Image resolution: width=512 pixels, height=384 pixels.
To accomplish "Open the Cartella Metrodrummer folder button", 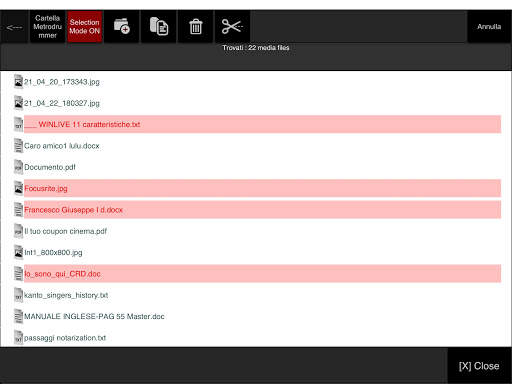I will pyautogui.click(x=47, y=27).
